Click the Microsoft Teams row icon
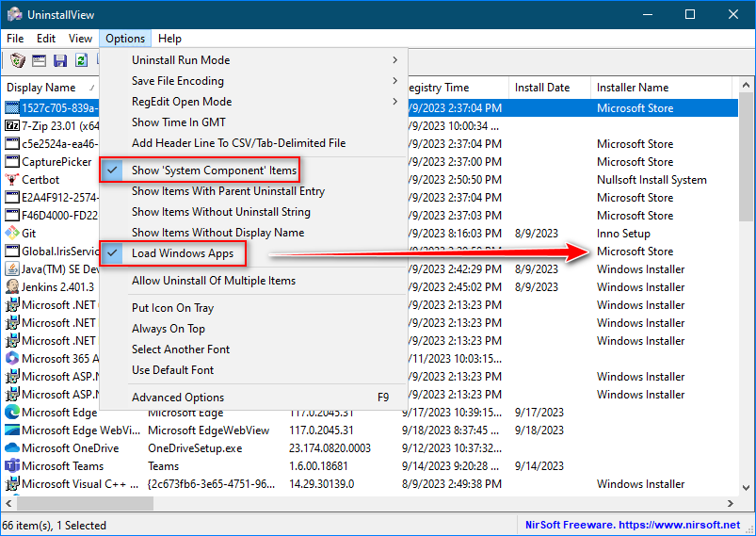Image resolution: width=756 pixels, height=536 pixels. (12, 466)
